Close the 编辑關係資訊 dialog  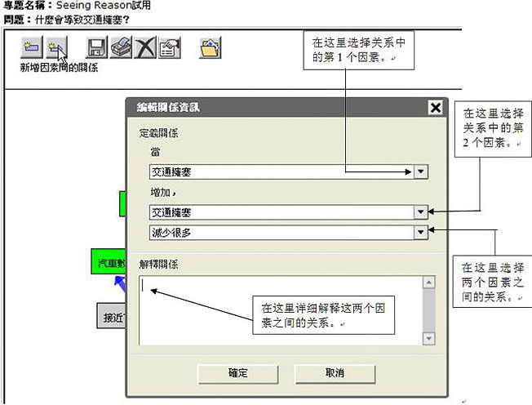[x=436, y=108]
